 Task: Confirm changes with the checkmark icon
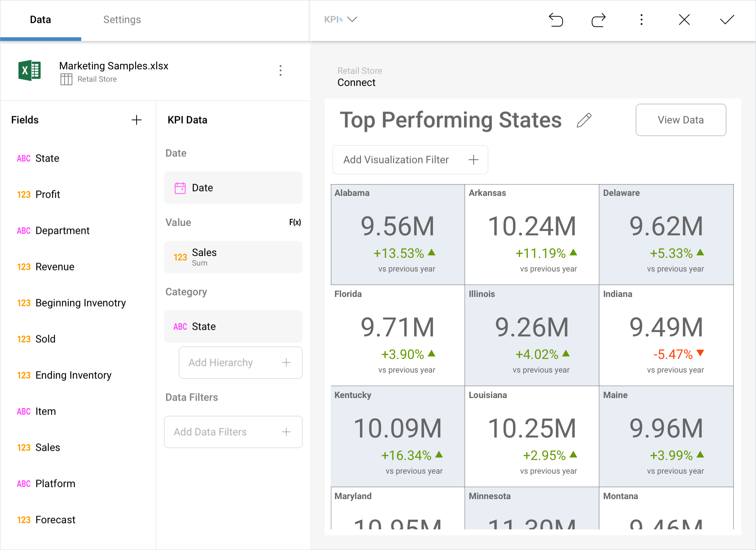[x=727, y=20]
